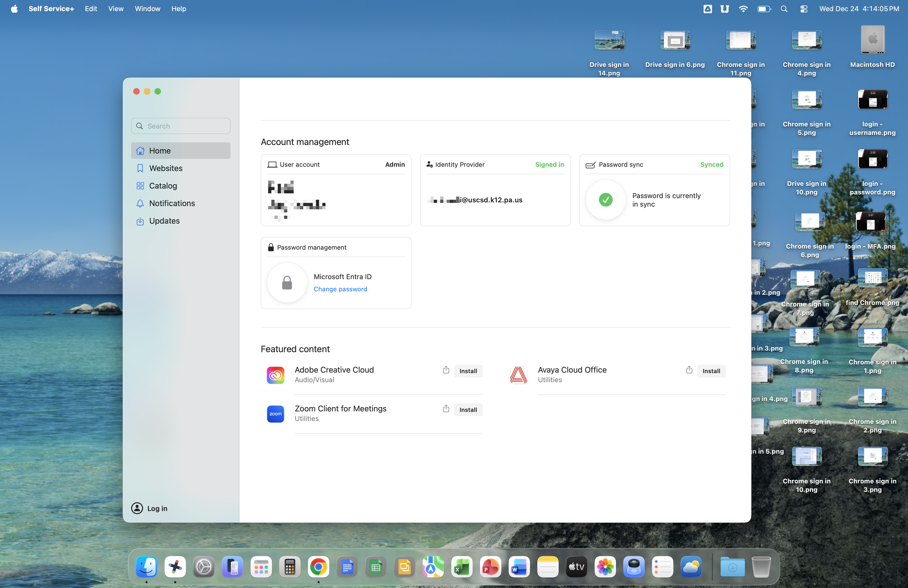This screenshot has width=908, height=588.
Task: Click the share icon for Avaya Cloud Office
Action: coord(689,370)
